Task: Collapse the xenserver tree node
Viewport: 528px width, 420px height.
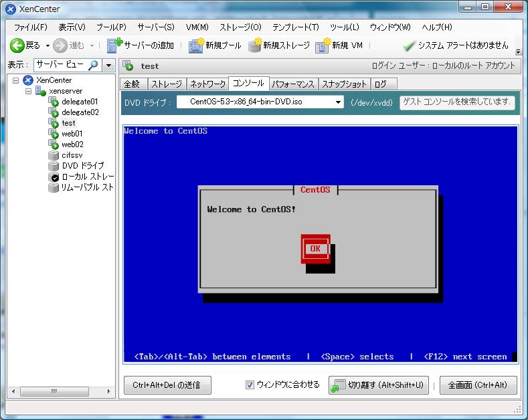Action: click(x=28, y=91)
